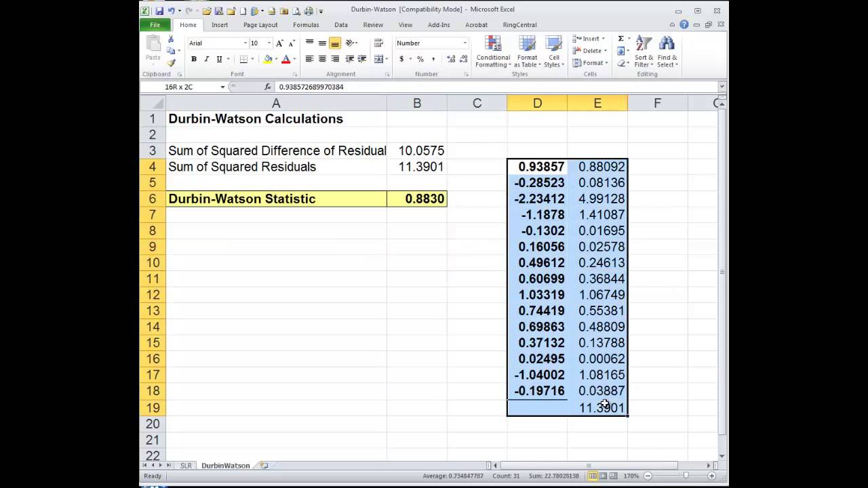Click the zoom slider handle

[686, 476]
